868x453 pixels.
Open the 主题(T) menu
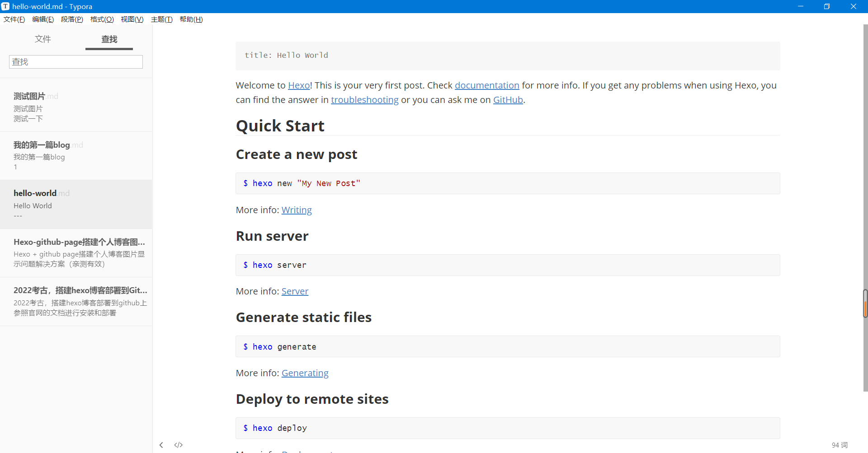[x=161, y=19]
